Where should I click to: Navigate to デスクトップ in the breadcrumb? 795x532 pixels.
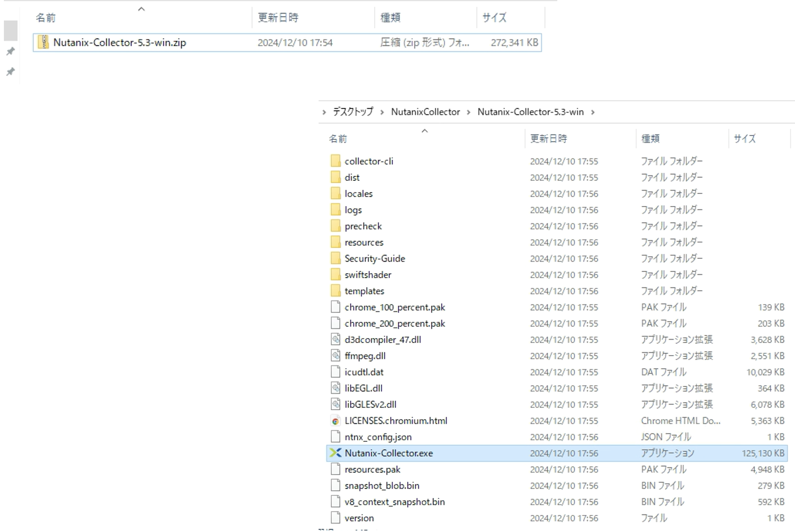[353, 112]
